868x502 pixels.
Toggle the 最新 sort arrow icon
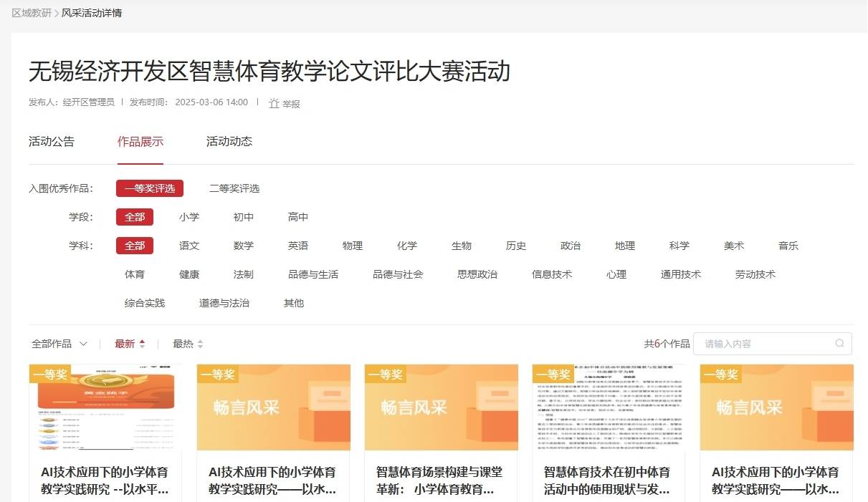coord(142,344)
